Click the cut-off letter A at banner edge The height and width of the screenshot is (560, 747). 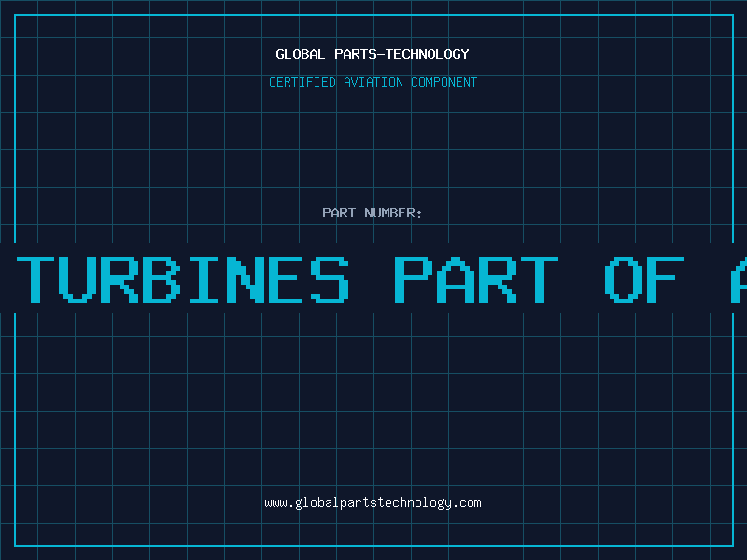coord(739,280)
